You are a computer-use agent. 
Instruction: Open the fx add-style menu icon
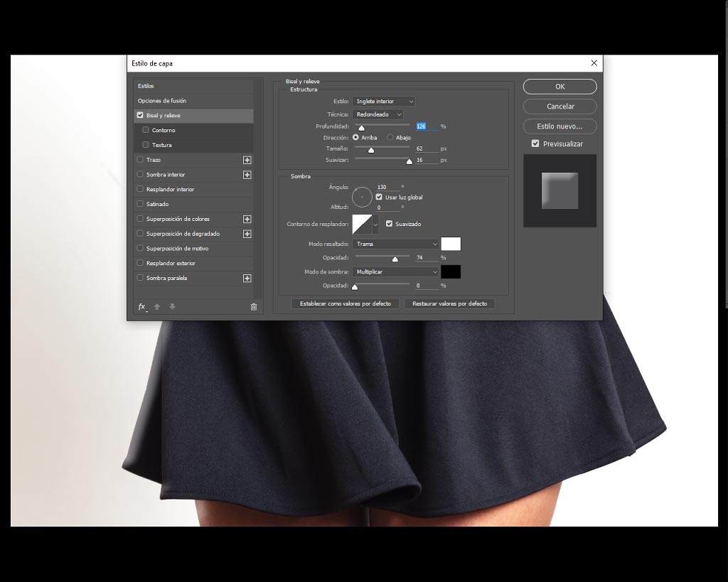[x=142, y=307]
